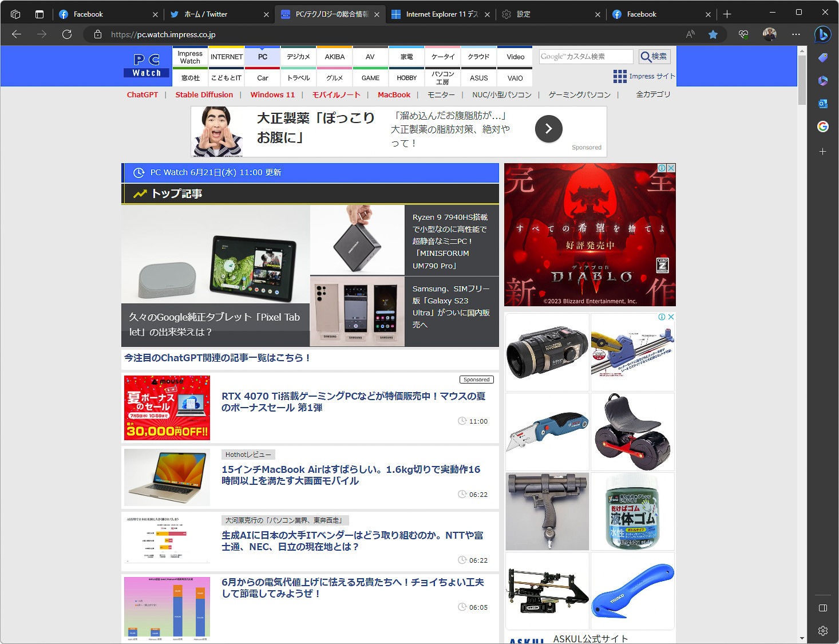
Task: Open the Galaxy S23 Ultra article text
Action: [451, 307]
